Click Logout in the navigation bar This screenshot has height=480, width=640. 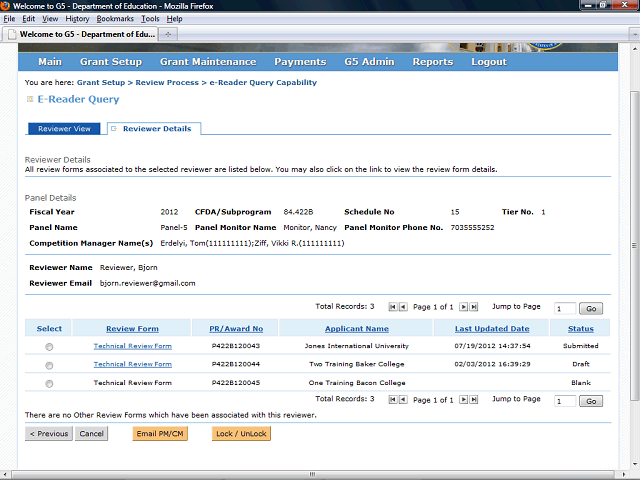pos(489,62)
